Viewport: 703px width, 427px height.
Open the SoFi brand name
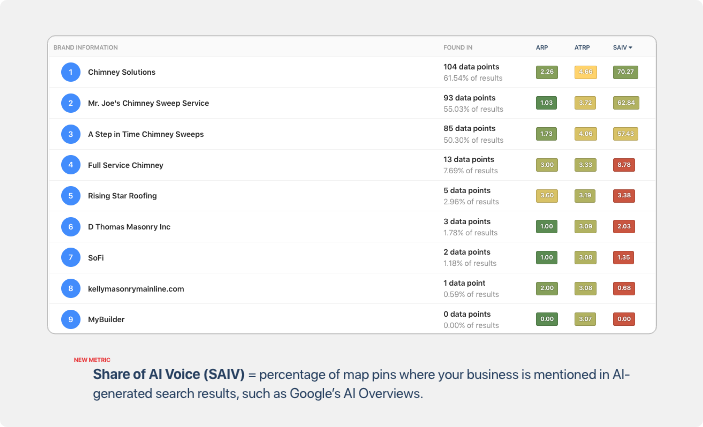(95, 257)
